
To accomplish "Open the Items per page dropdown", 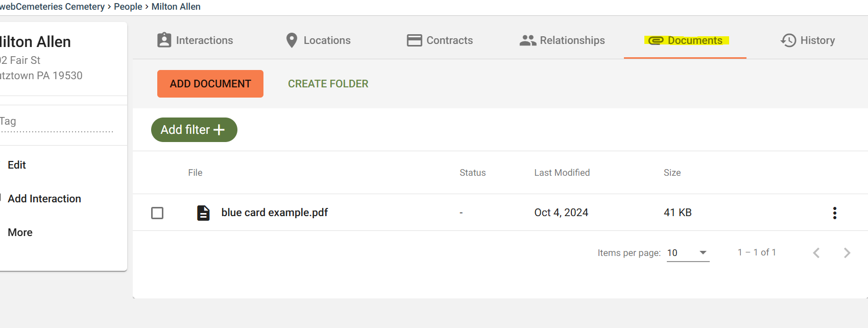I will [x=688, y=253].
